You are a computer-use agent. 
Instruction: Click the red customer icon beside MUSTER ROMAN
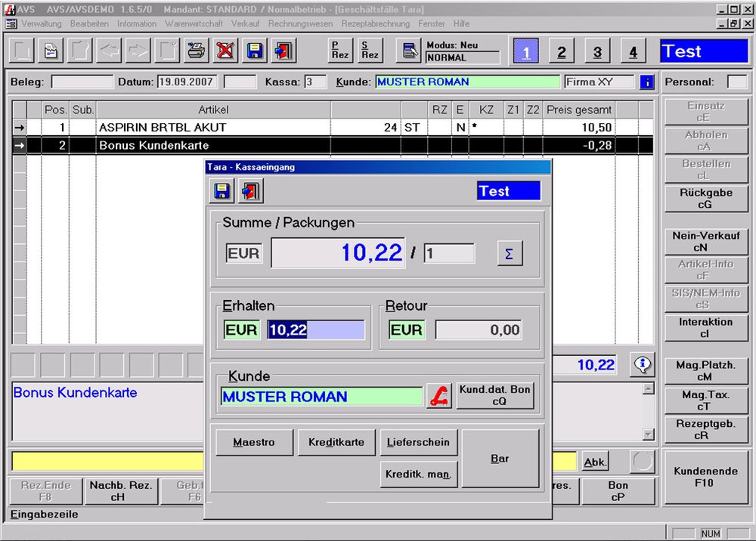click(x=439, y=396)
